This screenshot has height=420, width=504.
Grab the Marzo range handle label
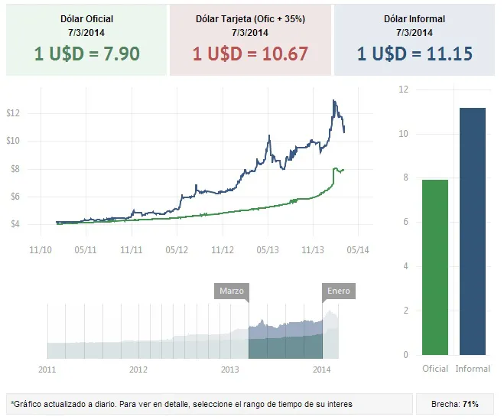(232, 291)
